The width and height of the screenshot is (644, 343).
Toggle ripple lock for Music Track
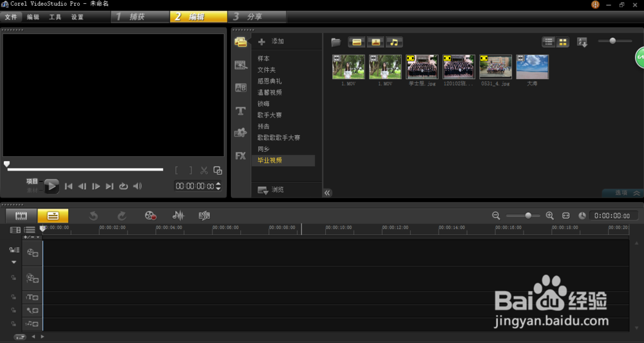pyautogui.click(x=14, y=324)
